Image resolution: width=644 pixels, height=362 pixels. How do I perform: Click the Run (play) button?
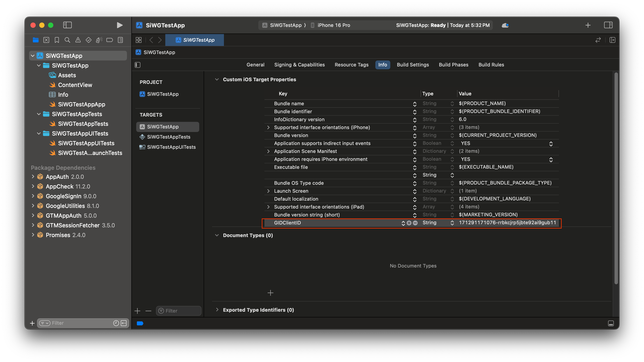119,25
